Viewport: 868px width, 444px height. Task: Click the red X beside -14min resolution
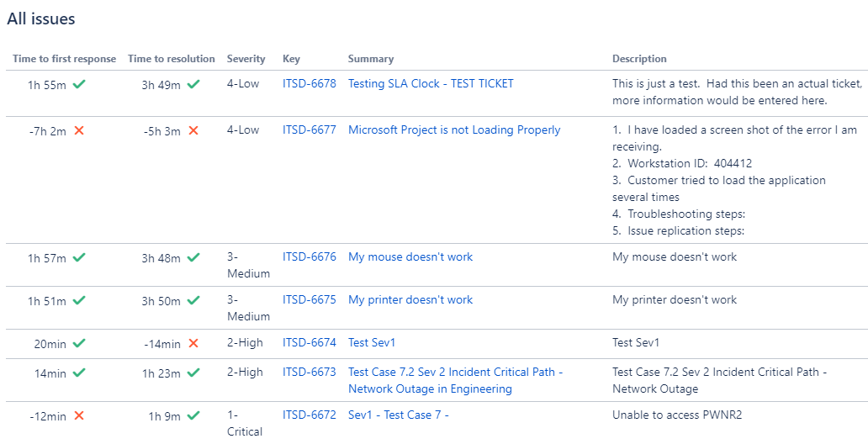(x=193, y=343)
